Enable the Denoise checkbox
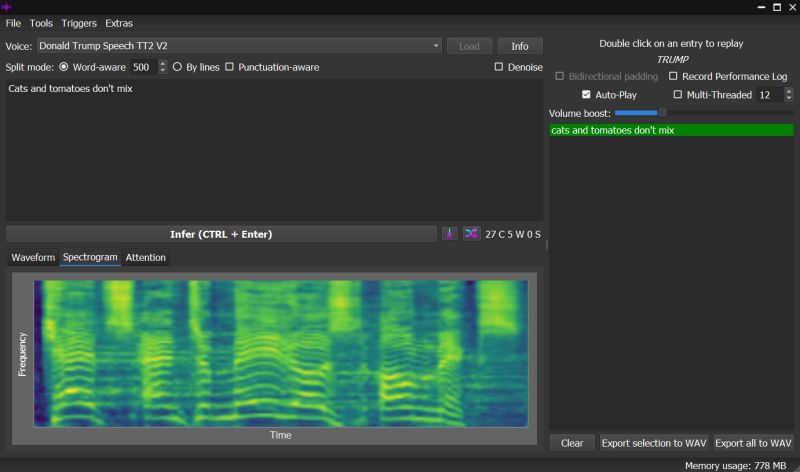This screenshot has height=472, width=800. (x=498, y=67)
